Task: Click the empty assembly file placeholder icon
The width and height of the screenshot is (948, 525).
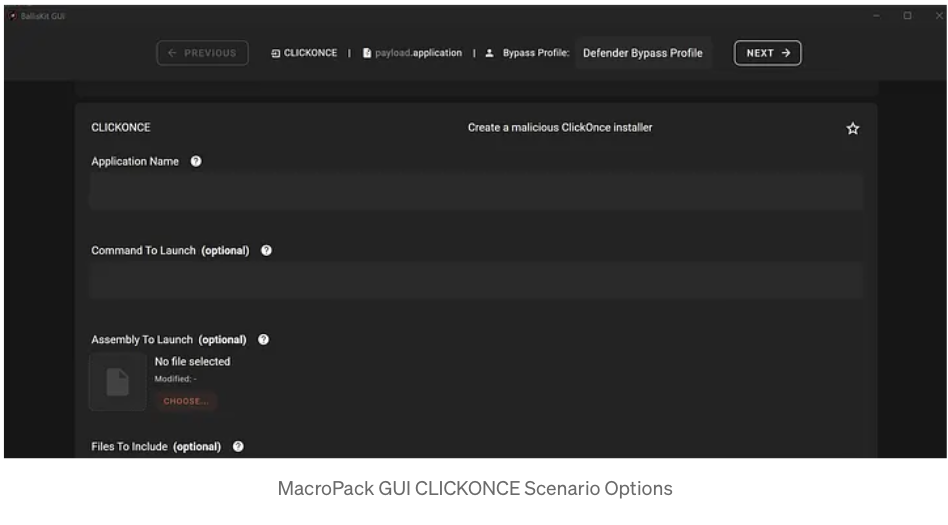Action: (x=118, y=382)
